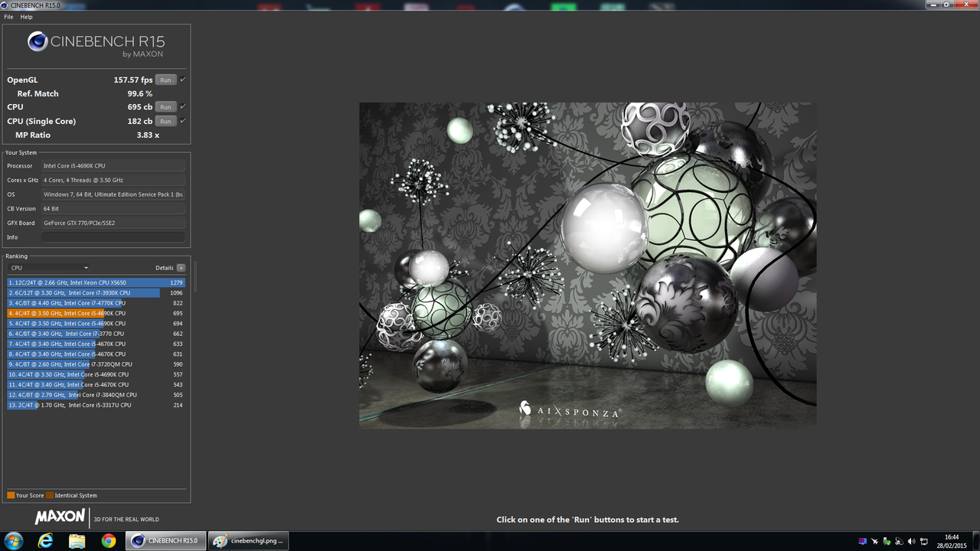Switch to cinebenchgl.png taskbar window

(x=249, y=540)
